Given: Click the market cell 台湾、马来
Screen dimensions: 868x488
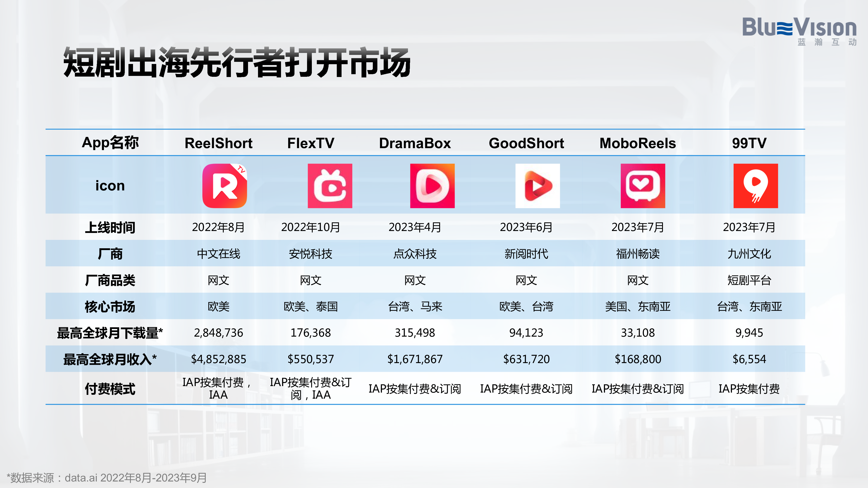Looking at the screenshot, I should (415, 306).
